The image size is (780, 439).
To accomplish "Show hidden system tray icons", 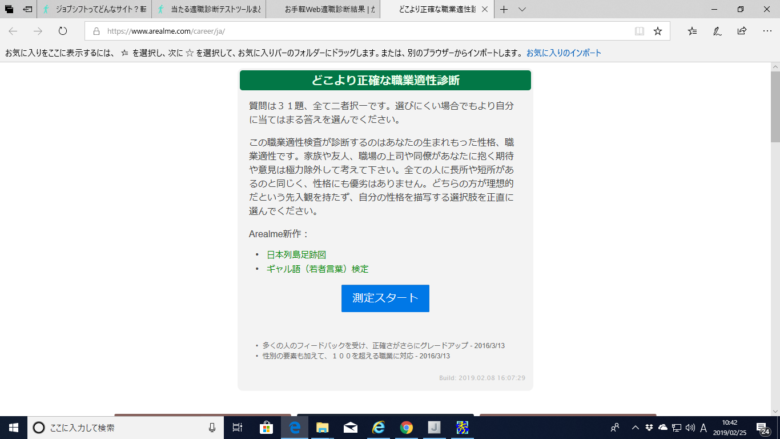I will 635,428.
